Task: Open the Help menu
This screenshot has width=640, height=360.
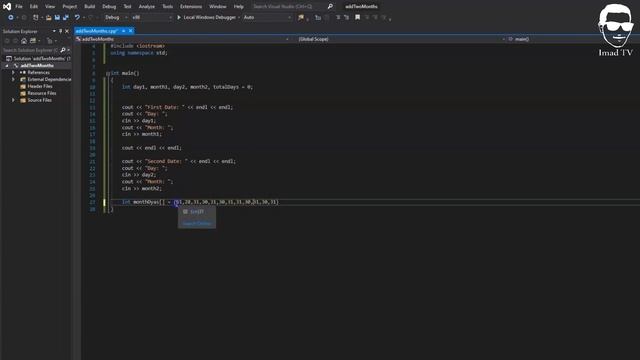Action: 239,7
